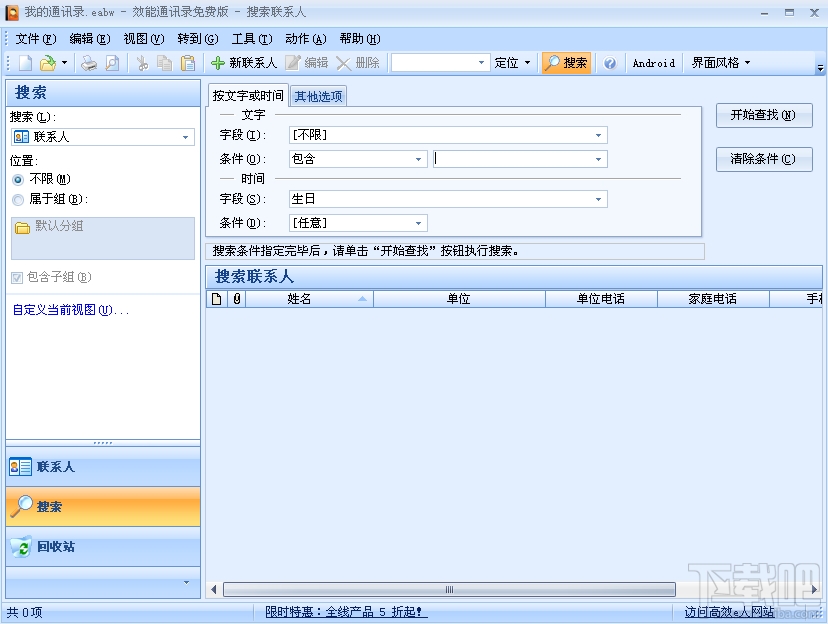This screenshot has width=828, height=624.
Task: Click the toolbar overflow arrow at right end
Action: pos(820,68)
